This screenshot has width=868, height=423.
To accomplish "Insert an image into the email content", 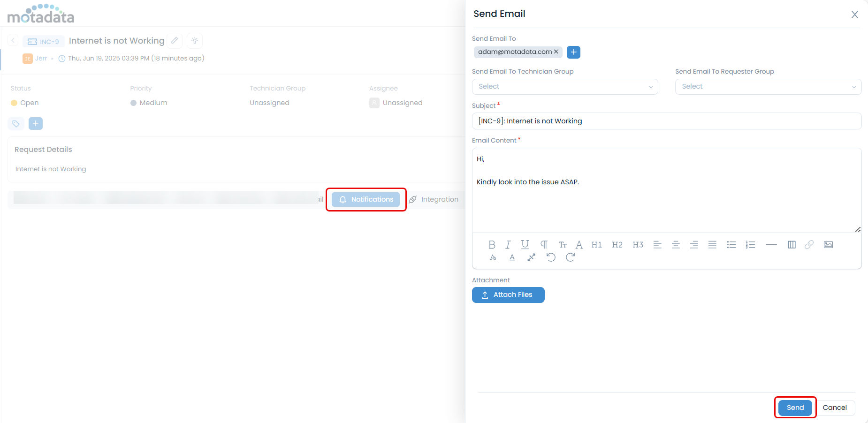I will click(829, 244).
